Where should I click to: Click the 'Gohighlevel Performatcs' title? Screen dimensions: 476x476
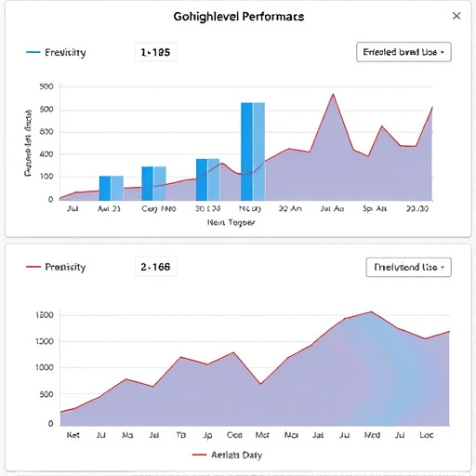(239, 17)
